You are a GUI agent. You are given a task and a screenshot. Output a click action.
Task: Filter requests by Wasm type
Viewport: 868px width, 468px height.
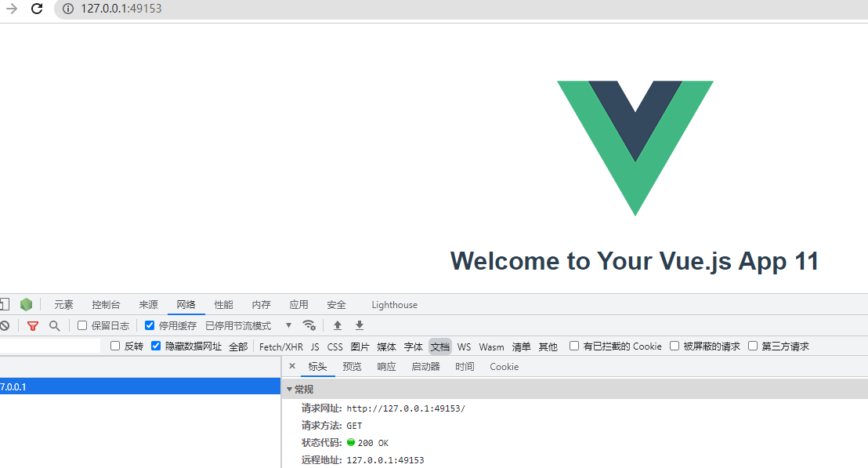point(491,346)
